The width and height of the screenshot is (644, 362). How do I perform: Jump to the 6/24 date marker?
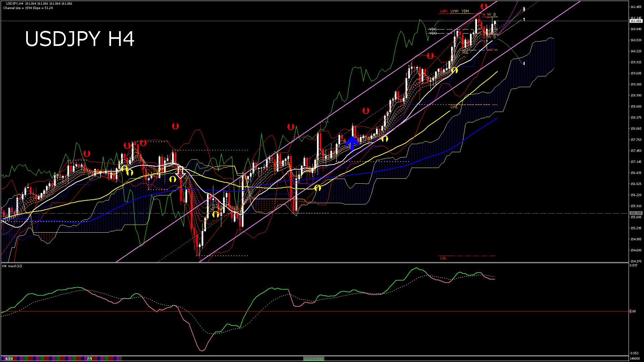[9, 359]
